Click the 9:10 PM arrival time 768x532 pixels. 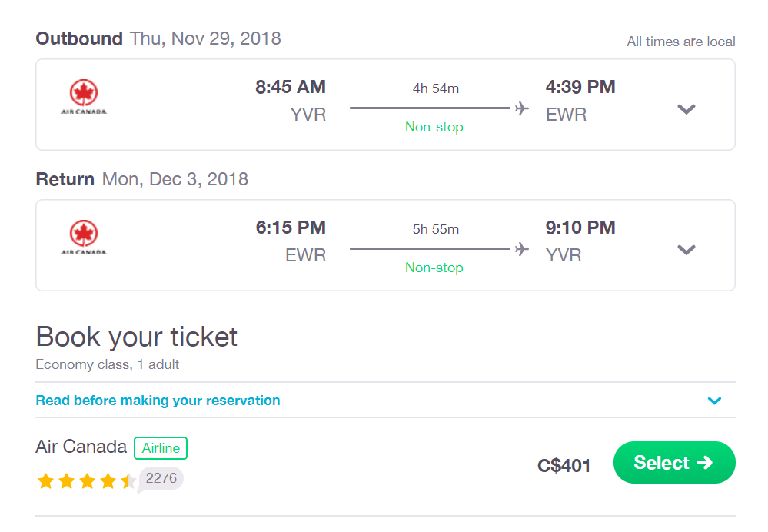click(580, 228)
